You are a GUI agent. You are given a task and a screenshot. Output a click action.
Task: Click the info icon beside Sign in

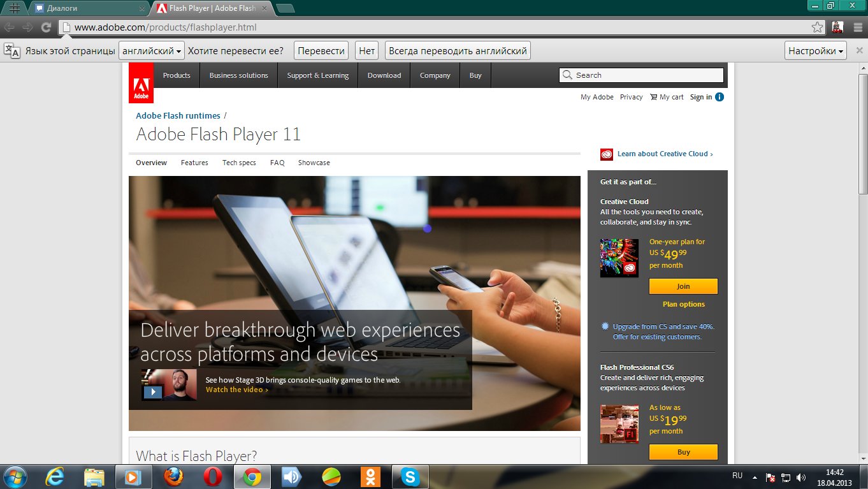[x=720, y=97]
